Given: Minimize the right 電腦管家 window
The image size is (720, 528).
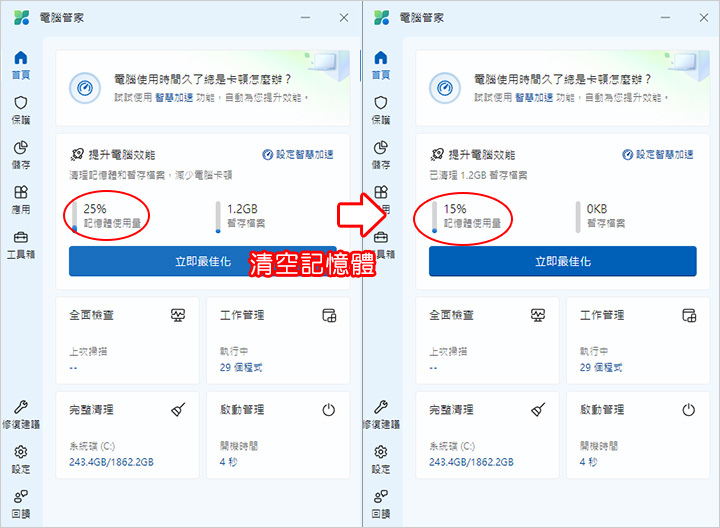Looking at the screenshot, I should 665,18.
